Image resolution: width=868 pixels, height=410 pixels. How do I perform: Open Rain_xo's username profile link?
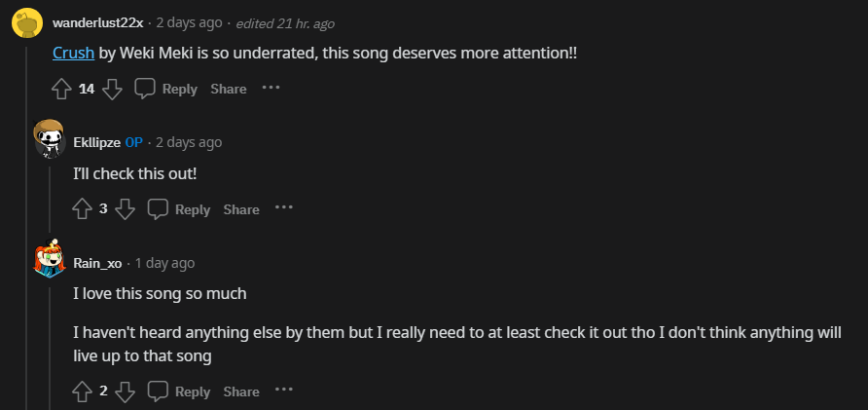97,263
